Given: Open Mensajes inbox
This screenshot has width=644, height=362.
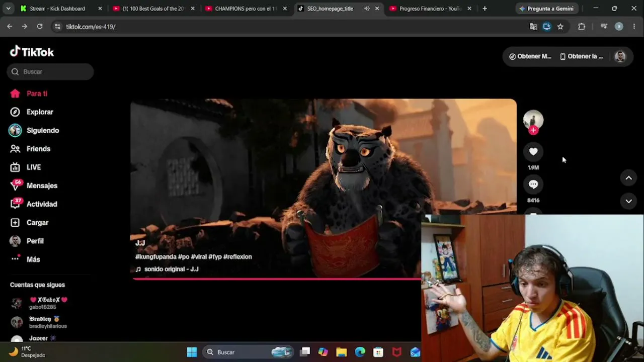Looking at the screenshot, I should coord(34,186).
